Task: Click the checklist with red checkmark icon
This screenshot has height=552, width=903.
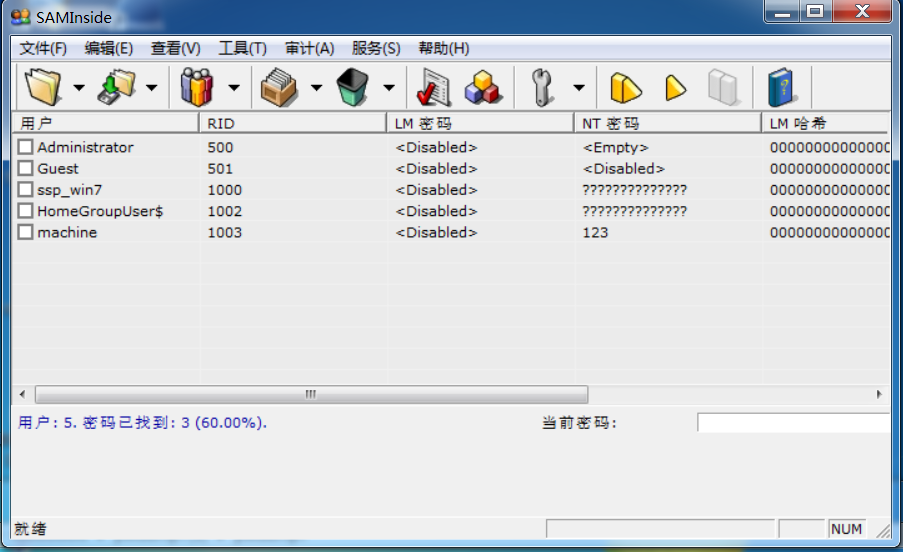Action: [433, 87]
